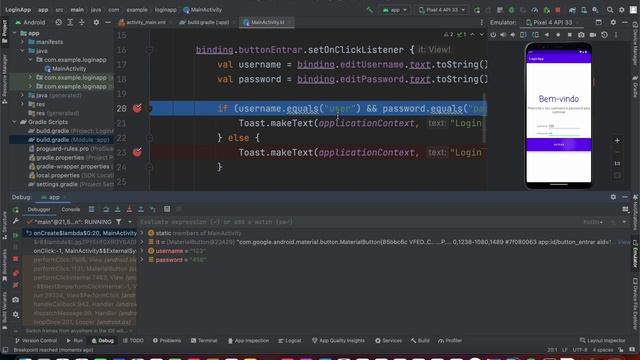Expand res folder in Project tree
The width and height of the screenshot is (640, 360).
point(22,104)
